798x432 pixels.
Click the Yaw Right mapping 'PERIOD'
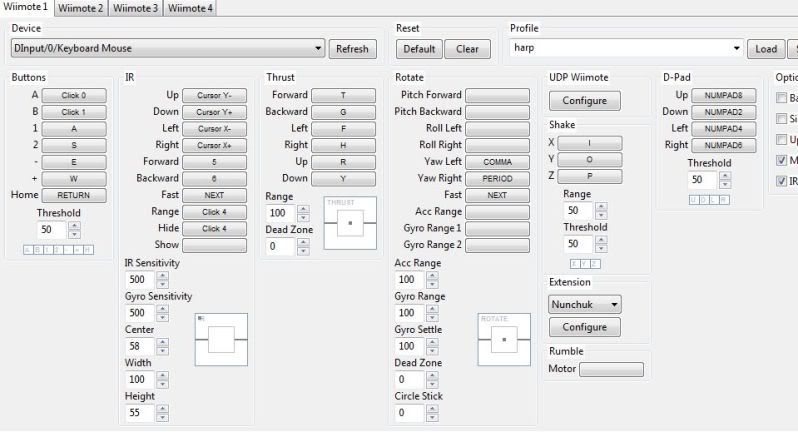pyautogui.click(x=497, y=179)
